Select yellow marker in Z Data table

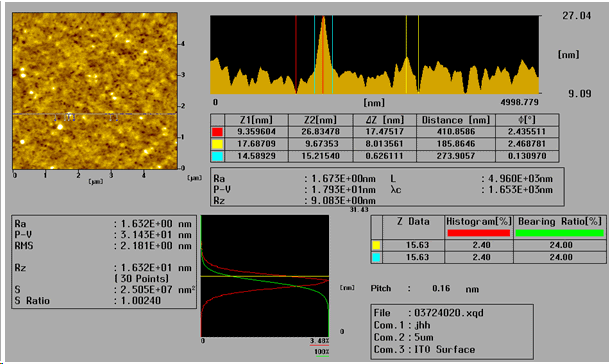(x=376, y=245)
